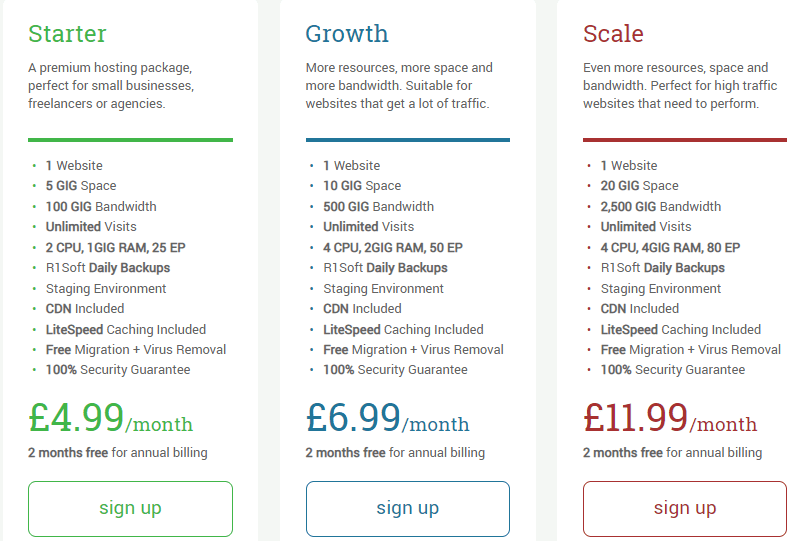Select the Growth plan heading
The width and height of the screenshot is (810, 541).
point(347,34)
